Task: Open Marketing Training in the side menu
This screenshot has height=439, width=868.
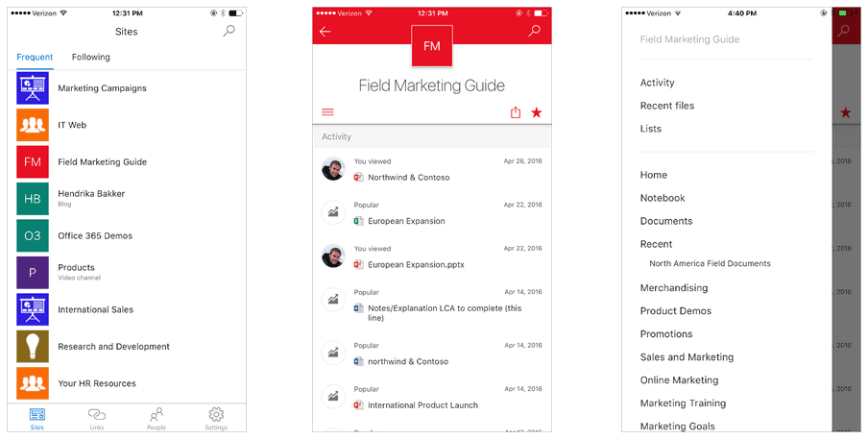Action: [x=683, y=403]
